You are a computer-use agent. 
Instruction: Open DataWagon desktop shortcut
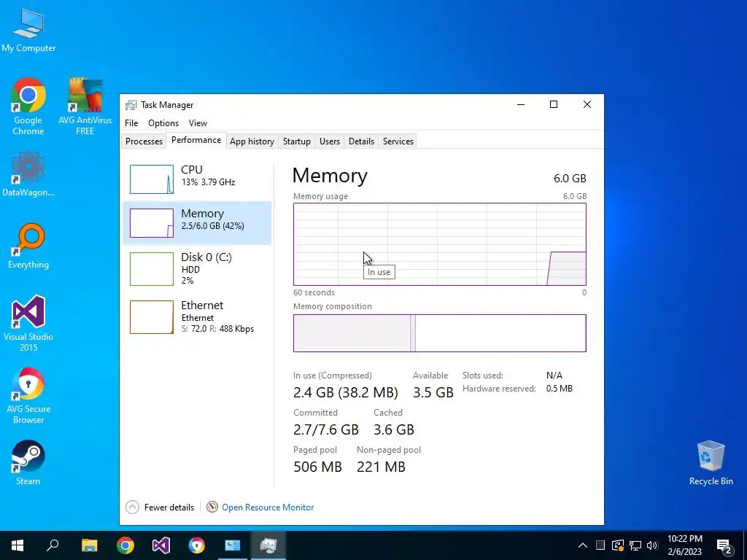tap(28, 174)
